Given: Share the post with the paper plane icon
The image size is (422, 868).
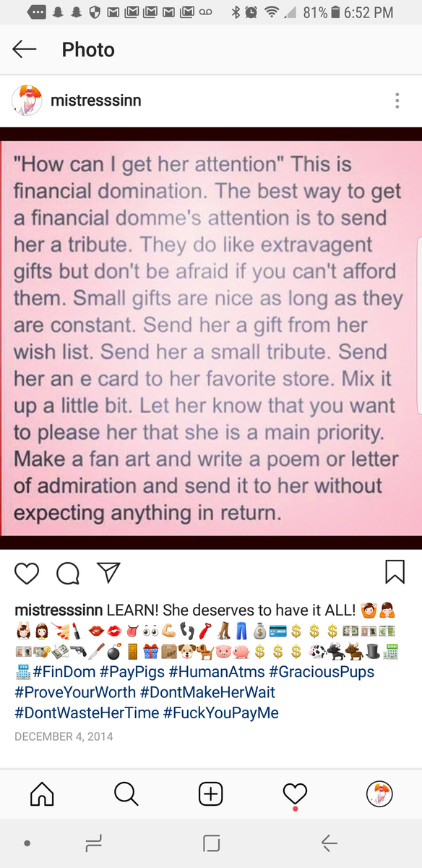Looking at the screenshot, I should pyautogui.click(x=108, y=572).
